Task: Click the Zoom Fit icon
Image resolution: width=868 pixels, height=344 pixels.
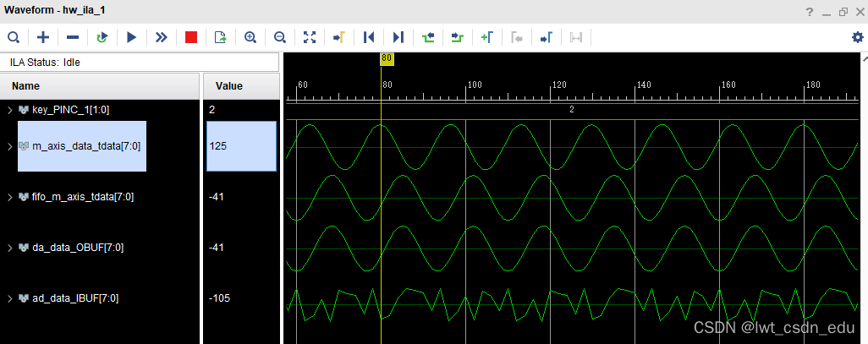Action: click(310, 37)
